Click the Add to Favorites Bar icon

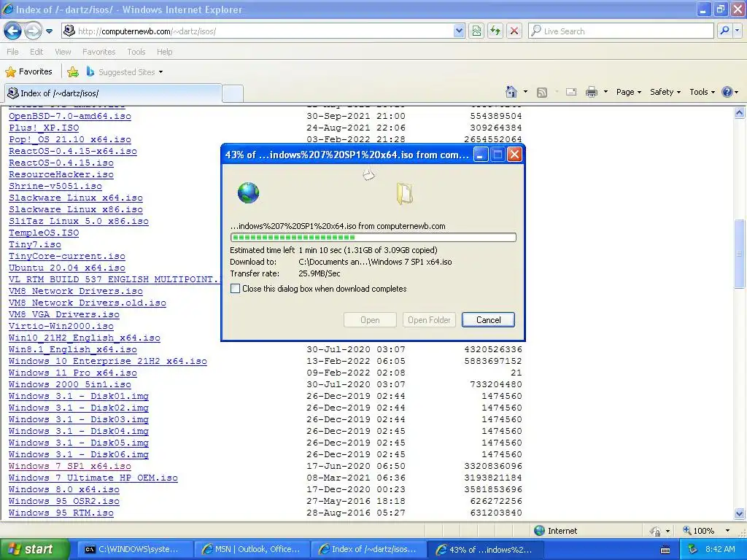pos(73,72)
